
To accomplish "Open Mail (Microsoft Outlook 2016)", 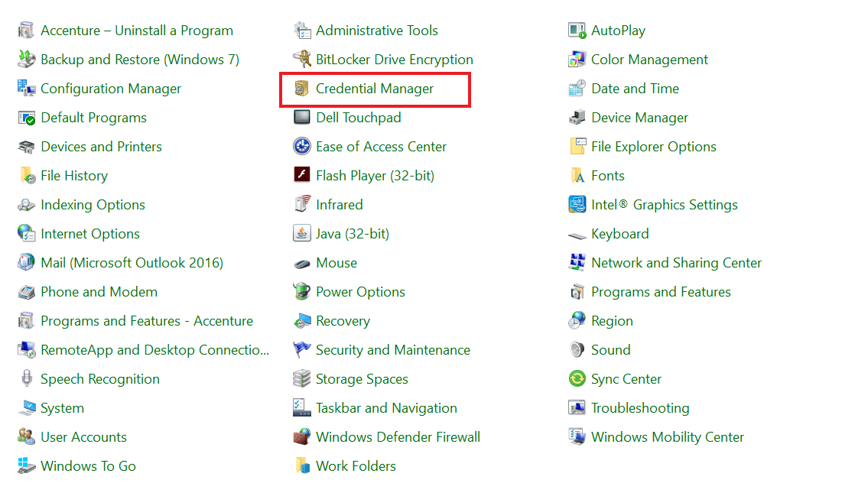I will point(130,262).
